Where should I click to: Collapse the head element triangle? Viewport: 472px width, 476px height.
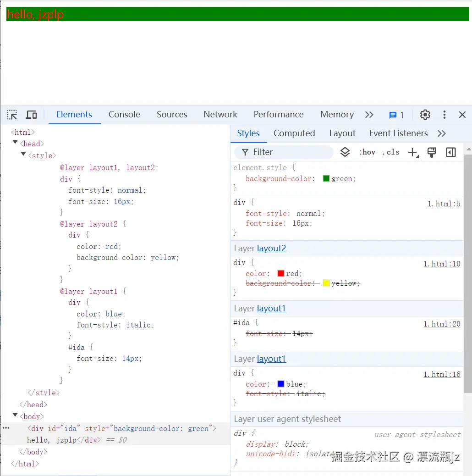tap(15, 142)
